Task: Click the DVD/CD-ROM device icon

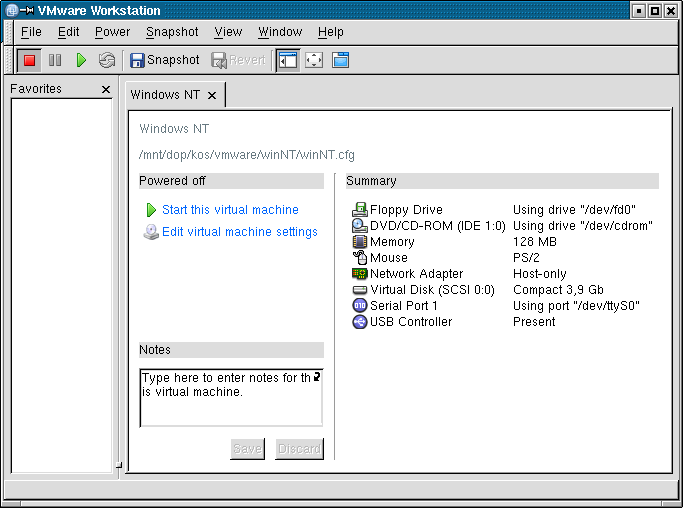Action: pos(360,226)
